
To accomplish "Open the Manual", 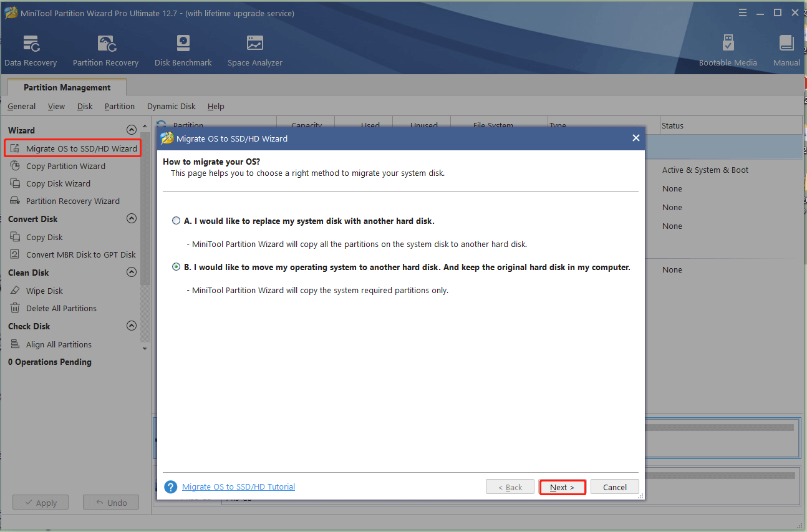I will point(786,51).
